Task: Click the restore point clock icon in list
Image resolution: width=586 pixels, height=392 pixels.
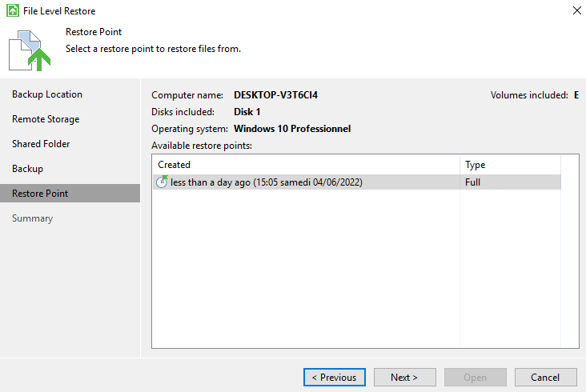Action: tap(162, 182)
